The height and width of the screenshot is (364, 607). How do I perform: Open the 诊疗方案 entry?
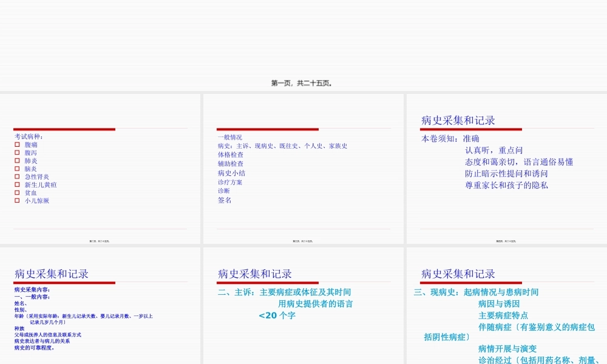click(x=229, y=182)
